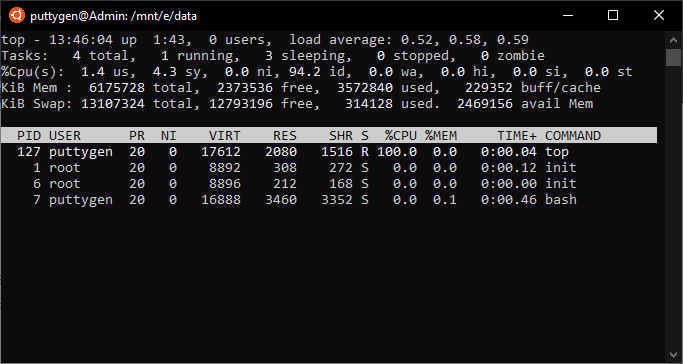The image size is (683, 364).
Task: Click the load average text line
Action: (x=265, y=40)
